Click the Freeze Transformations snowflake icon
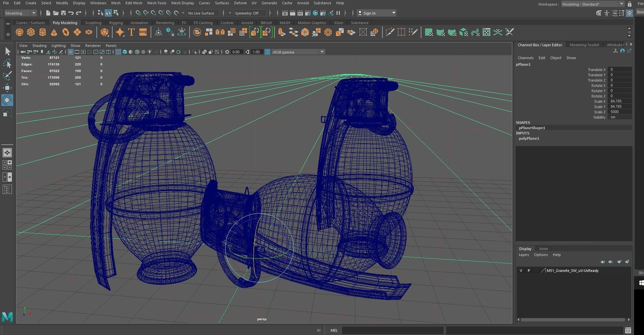Screen dimensions: 644x335 (182, 32)
